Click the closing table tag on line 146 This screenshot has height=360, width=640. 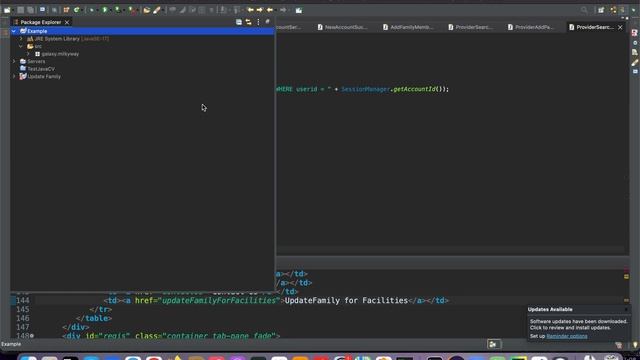[x=94, y=318]
